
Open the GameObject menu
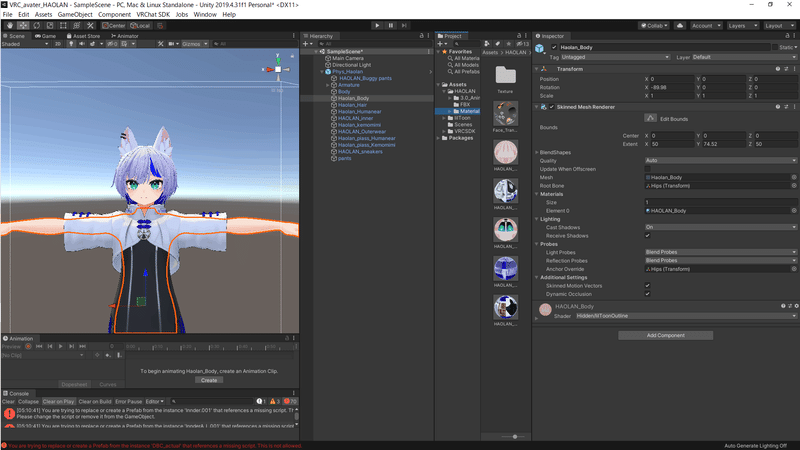pyautogui.click(x=75, y=14)
